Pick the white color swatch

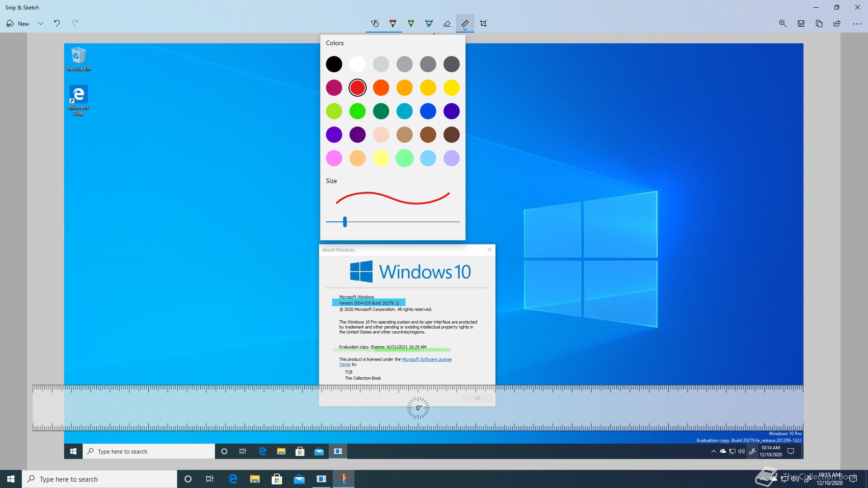[x=358, y=64]
